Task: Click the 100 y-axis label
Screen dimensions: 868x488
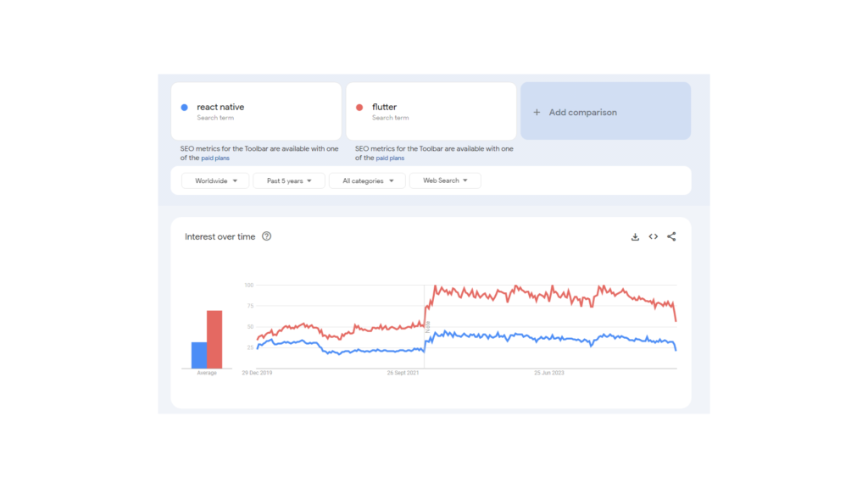Action: (249, 286)
